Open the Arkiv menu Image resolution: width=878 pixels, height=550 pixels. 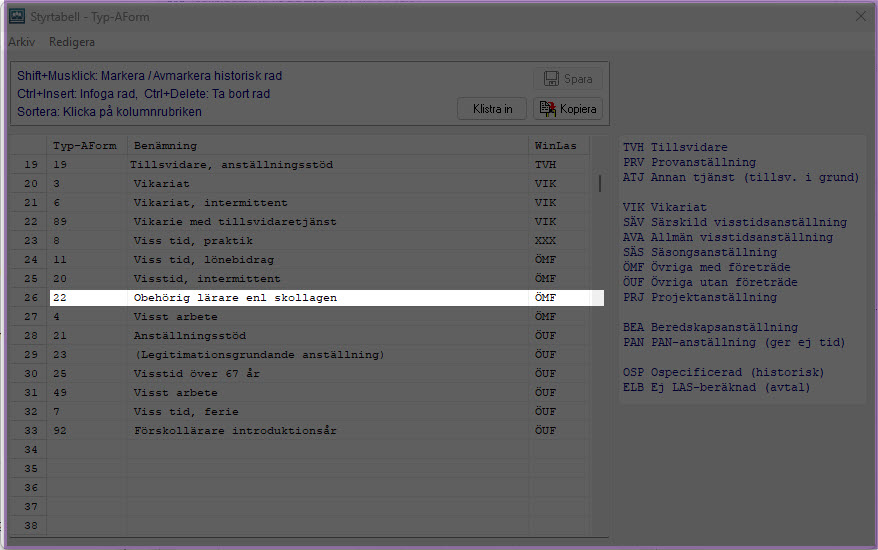22,42
